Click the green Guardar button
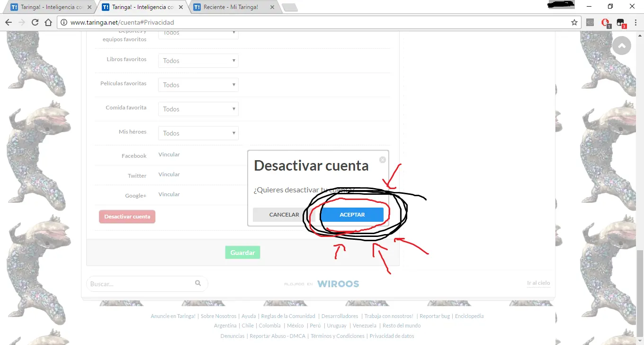The width and height of the screenshot is (644, 345). point(242,253)
